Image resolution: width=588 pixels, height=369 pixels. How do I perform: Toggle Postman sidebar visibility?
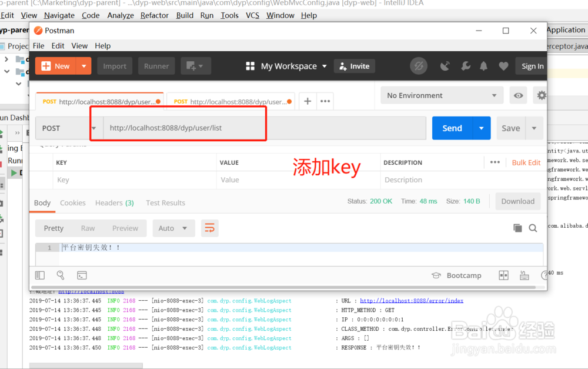pyautogui.click(x=40, y=275)
